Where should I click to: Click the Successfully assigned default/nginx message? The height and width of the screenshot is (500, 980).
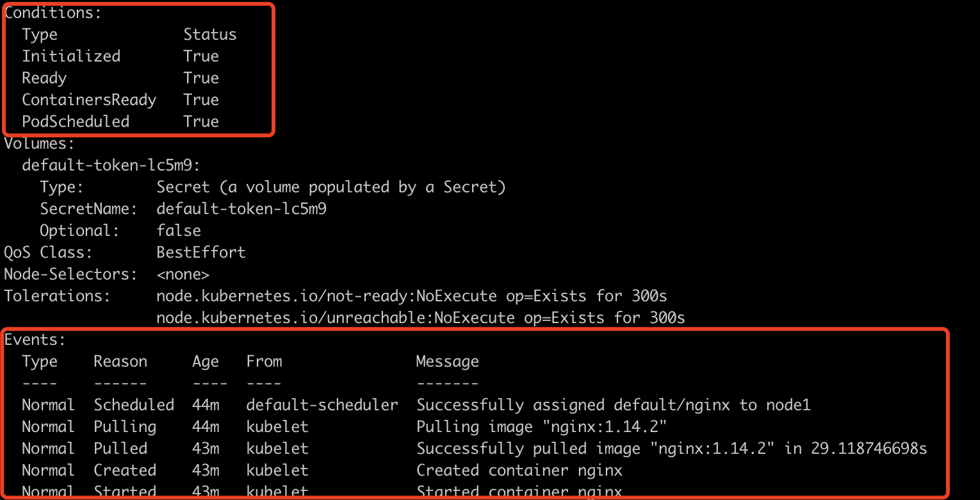point(614,405)
